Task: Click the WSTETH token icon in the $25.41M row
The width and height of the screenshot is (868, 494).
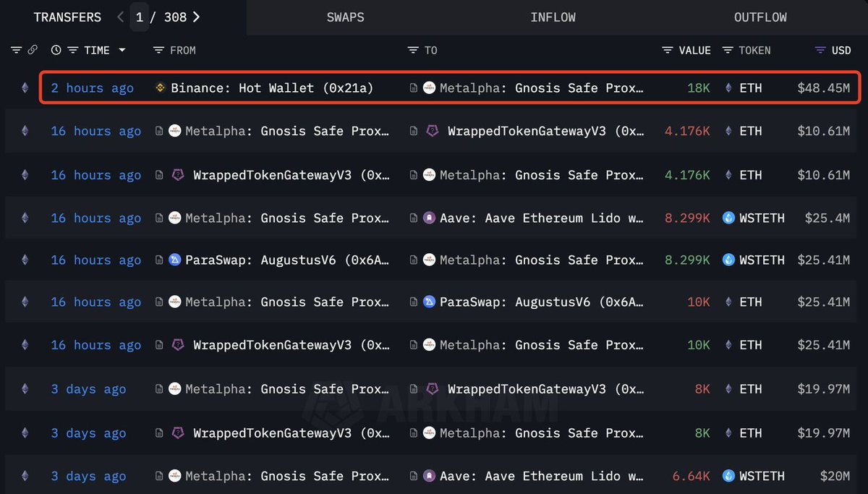Action: [728, 260]
